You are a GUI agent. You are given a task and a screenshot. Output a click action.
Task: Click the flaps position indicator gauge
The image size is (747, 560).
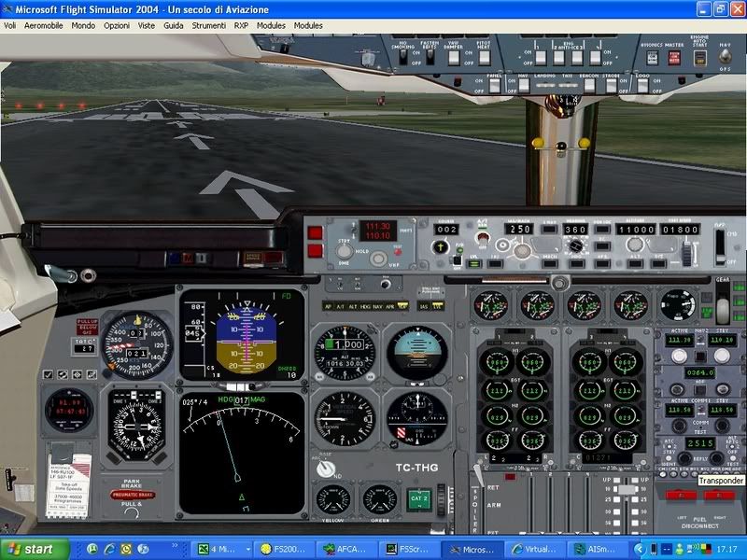point(678,304)
